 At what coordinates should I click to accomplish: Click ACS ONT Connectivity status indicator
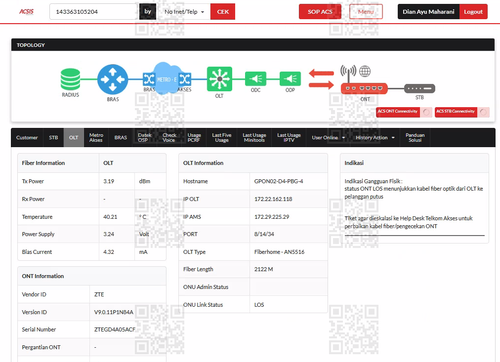(426, 112)
